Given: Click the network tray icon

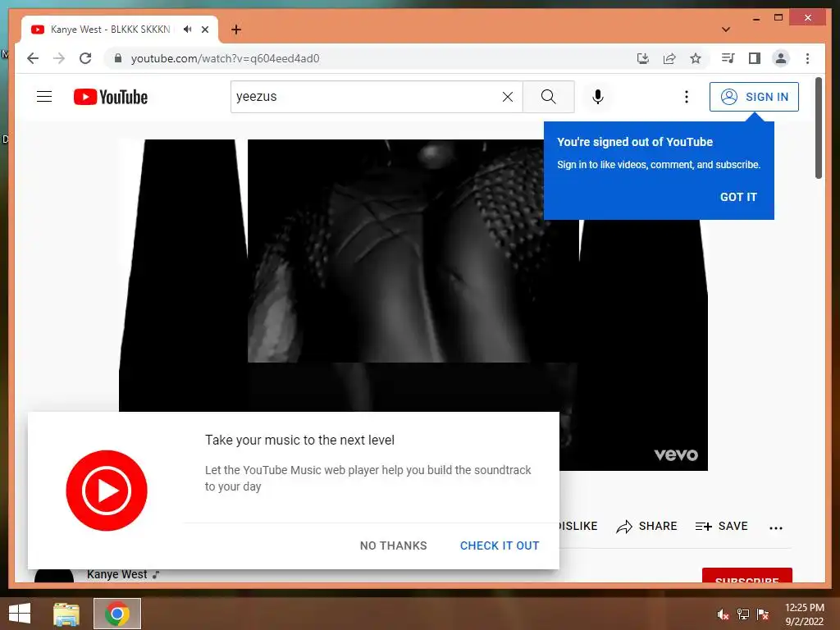Looking at the screenshot, I should pos(743,614).
